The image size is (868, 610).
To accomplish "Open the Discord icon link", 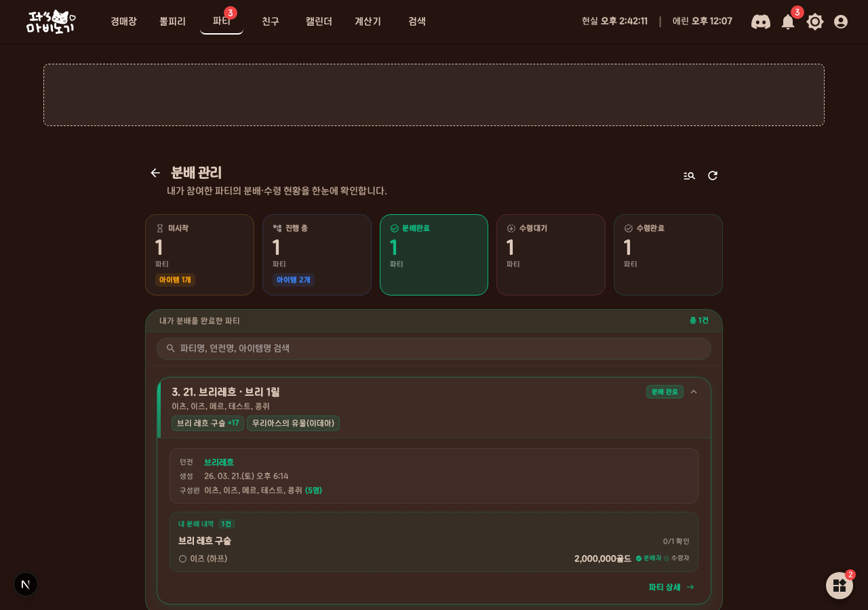I will [x=761, y=22].
